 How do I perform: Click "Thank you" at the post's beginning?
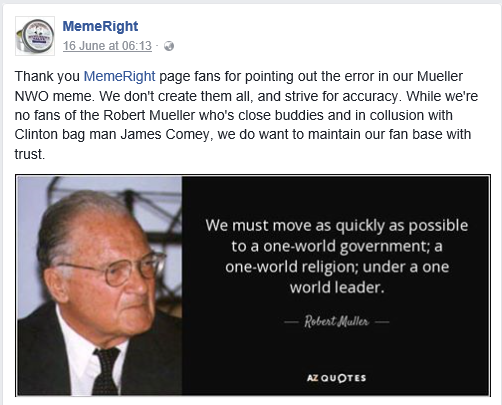47,77
